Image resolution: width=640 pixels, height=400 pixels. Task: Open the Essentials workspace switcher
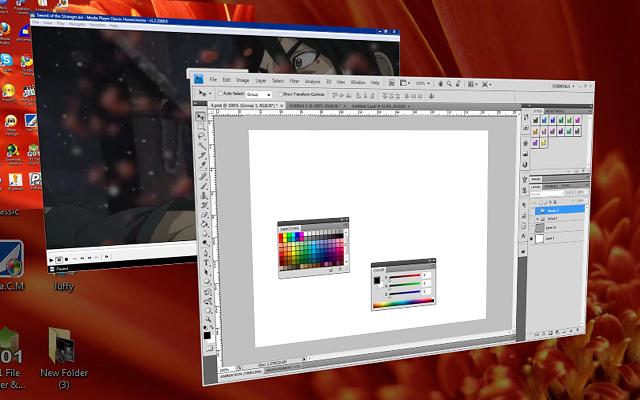pyautogui.click(x=563, y=86)
